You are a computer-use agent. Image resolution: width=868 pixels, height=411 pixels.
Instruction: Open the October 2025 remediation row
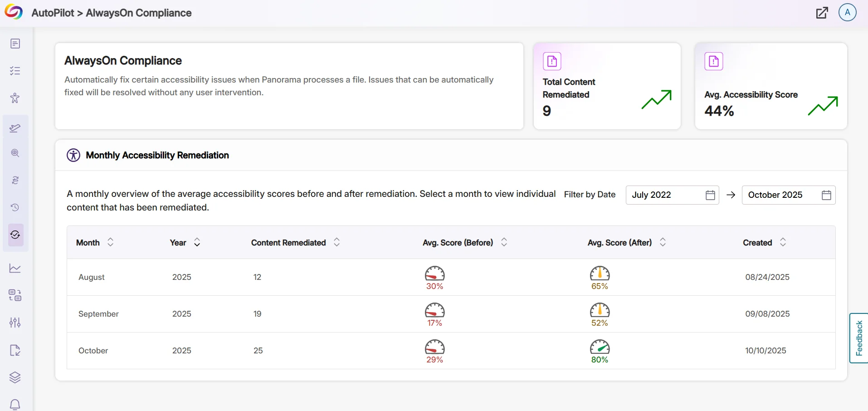pos(93,351)
